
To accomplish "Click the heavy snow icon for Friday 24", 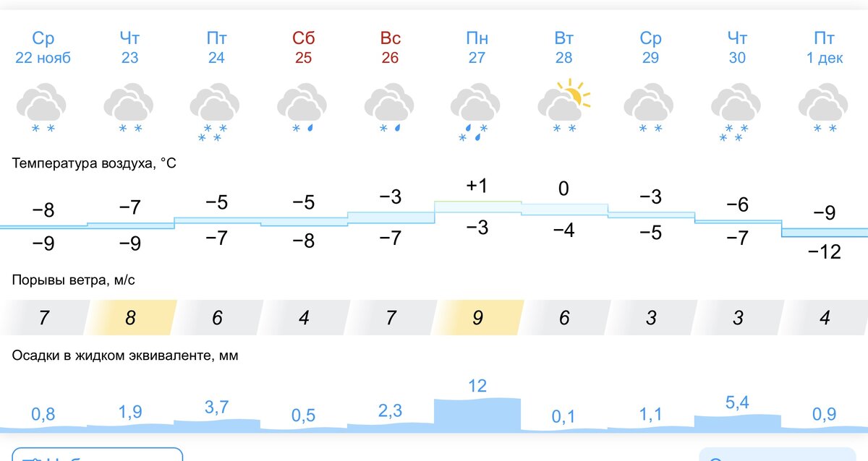I will (216, 113).
